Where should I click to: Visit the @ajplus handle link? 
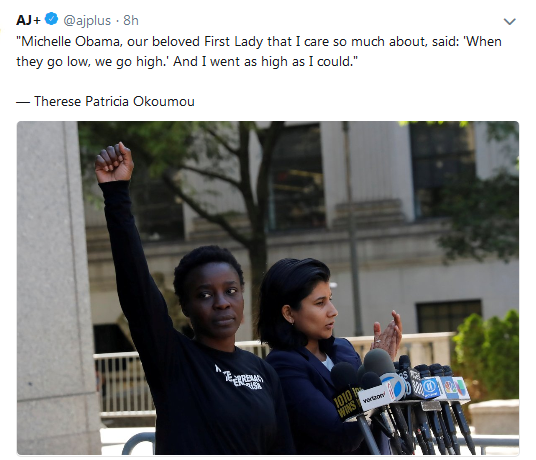click(87, 21)
